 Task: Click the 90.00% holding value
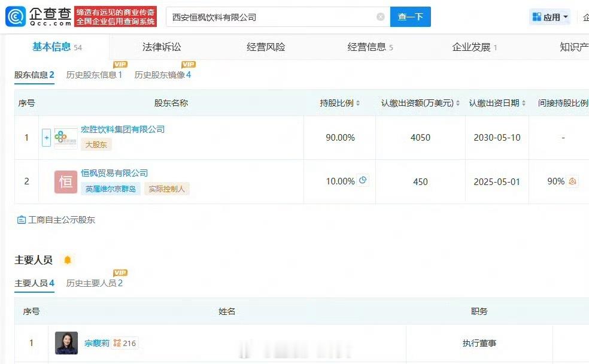341,138
